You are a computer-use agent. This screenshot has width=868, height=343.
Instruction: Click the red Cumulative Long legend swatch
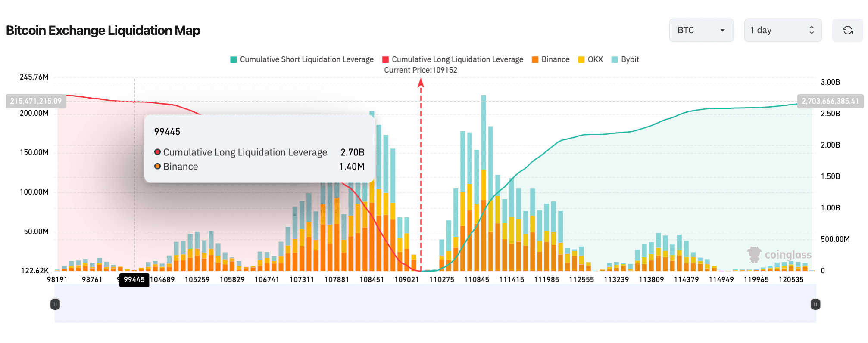coord(385,60)
